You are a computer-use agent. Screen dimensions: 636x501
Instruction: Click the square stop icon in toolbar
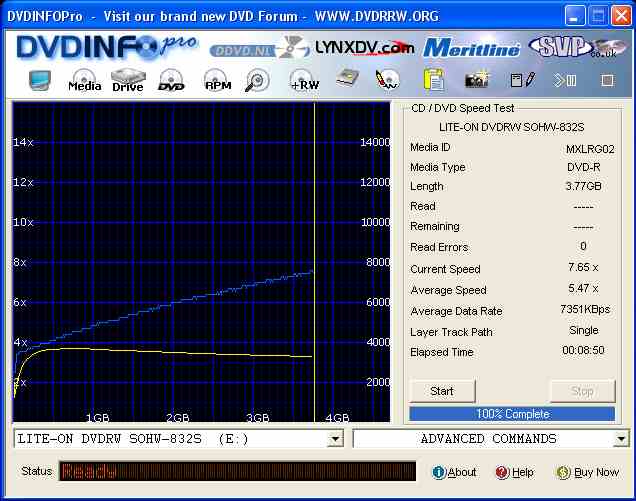tap(607, 80)
